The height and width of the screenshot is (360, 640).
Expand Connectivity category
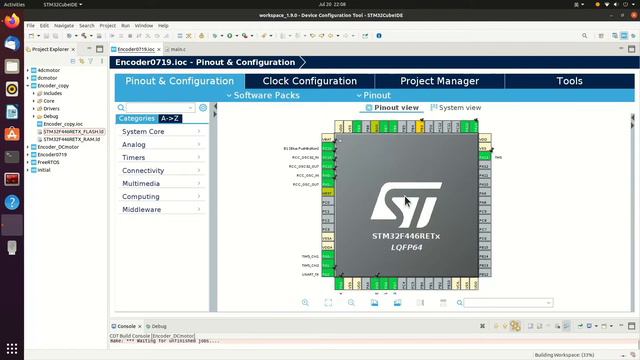tap(161, 171)
